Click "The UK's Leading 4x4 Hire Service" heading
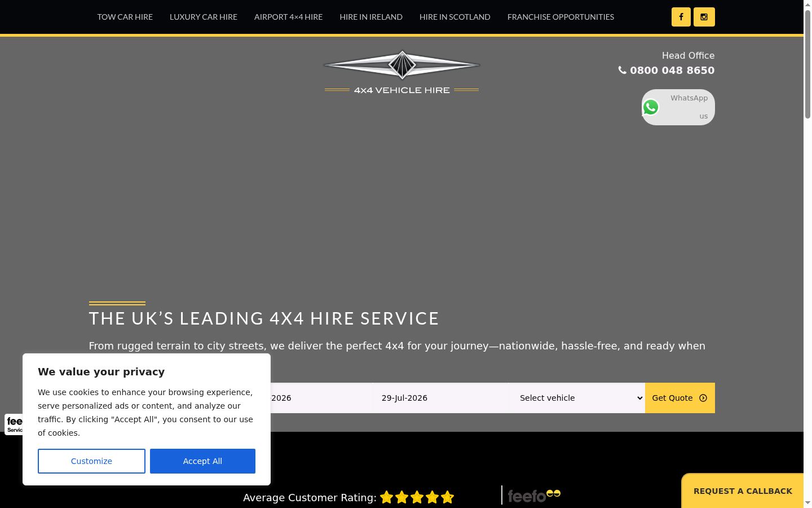The height and width of the screenshot is (508, 812). (264, 318)
